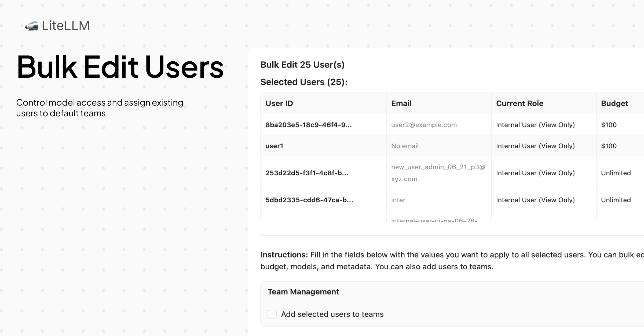Click the user2@example.com email cell
The width and height of the screenshot is (644, 336).
(424, 125)
